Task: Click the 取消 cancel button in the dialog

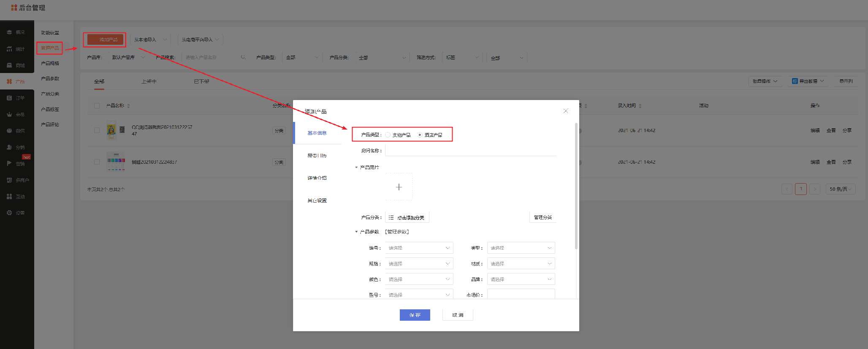Action: pyautogui.click(x=458, y=315)
